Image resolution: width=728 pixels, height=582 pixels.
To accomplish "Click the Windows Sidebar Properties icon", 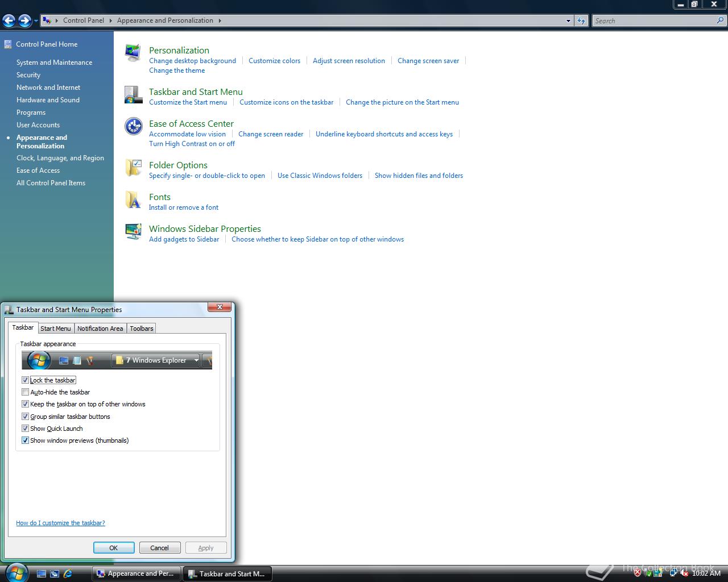I will click(x=133, y=231).
